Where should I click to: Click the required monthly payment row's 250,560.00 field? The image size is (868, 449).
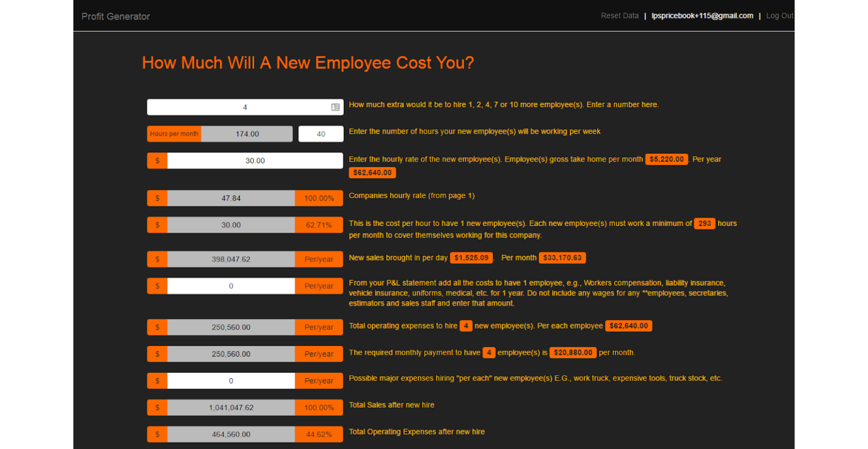[x=231, y=354]
